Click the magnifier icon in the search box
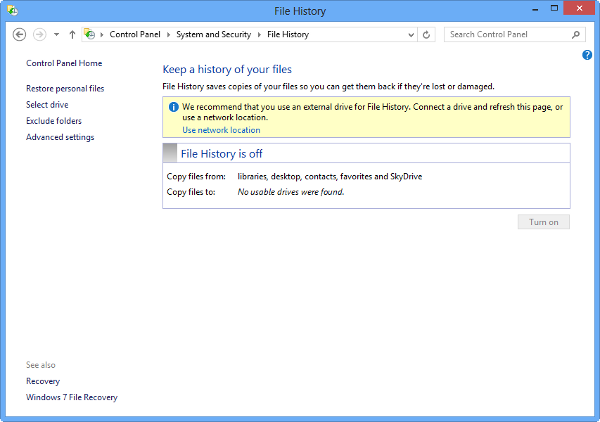 [x=576, y=34]
